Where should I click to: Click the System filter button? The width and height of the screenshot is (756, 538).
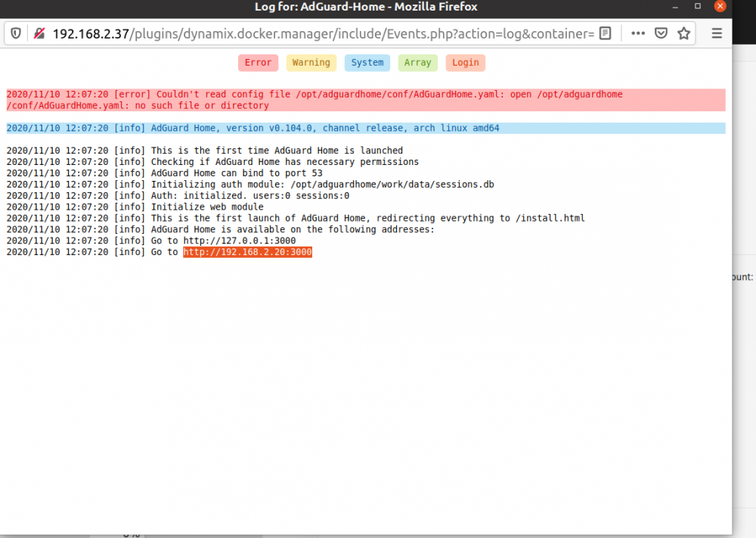pos(367,63)
